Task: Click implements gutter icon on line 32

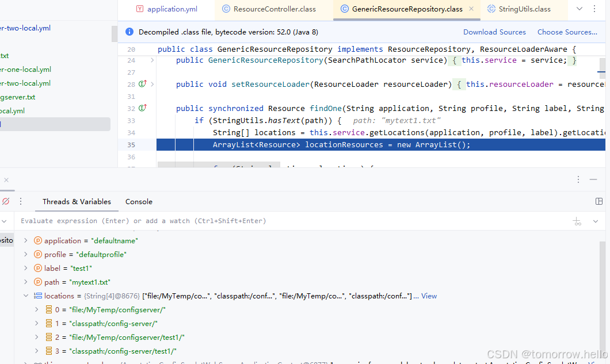Action: (143, 108)
